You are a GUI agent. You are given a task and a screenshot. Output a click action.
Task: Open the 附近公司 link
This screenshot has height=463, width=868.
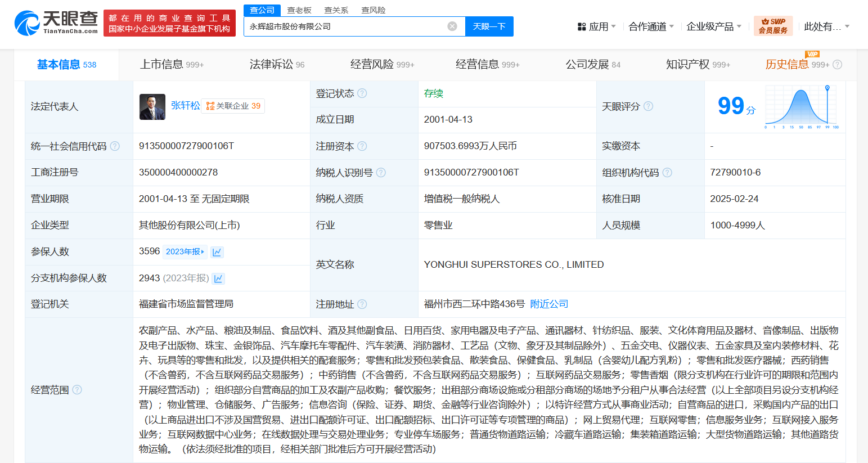point(549,304)
